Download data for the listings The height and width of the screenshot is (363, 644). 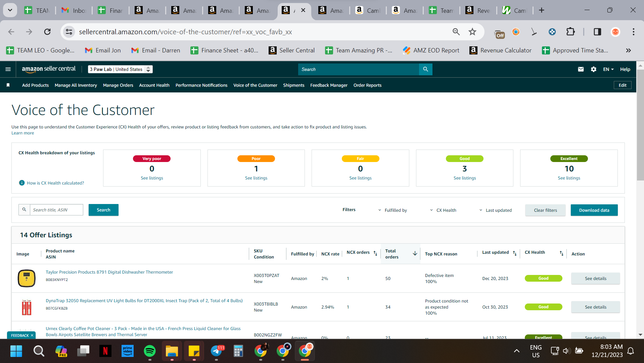coord(594,210)
